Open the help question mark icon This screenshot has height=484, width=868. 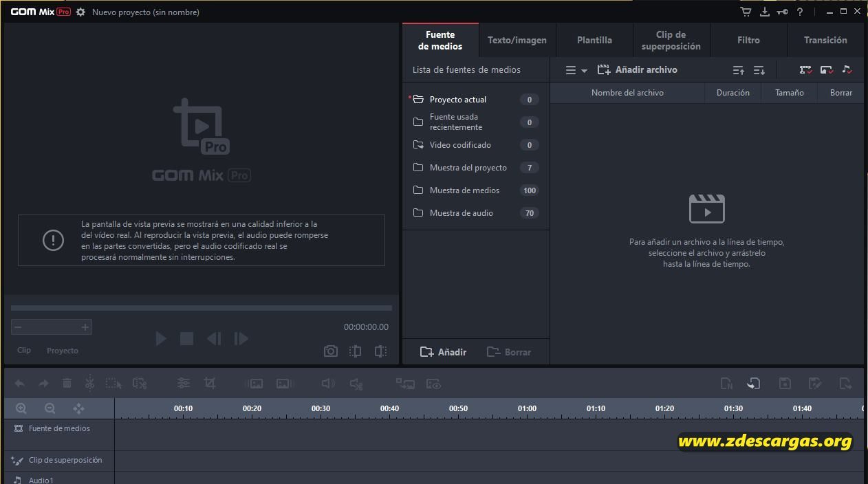pos(800,12)
